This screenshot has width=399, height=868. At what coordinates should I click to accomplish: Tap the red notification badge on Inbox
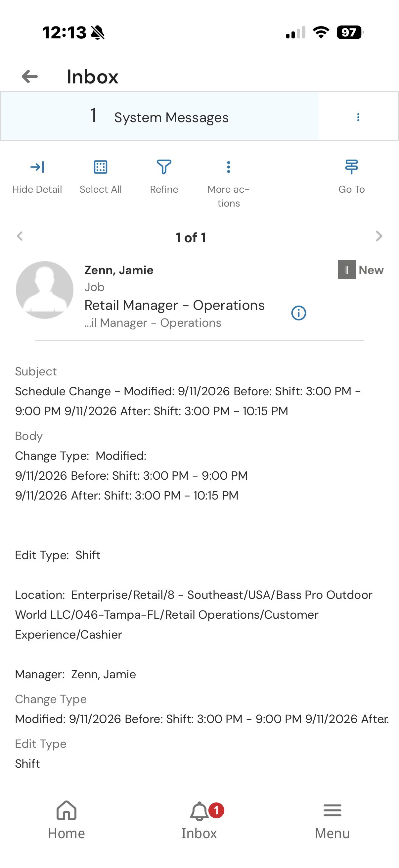tap(216, 810)
